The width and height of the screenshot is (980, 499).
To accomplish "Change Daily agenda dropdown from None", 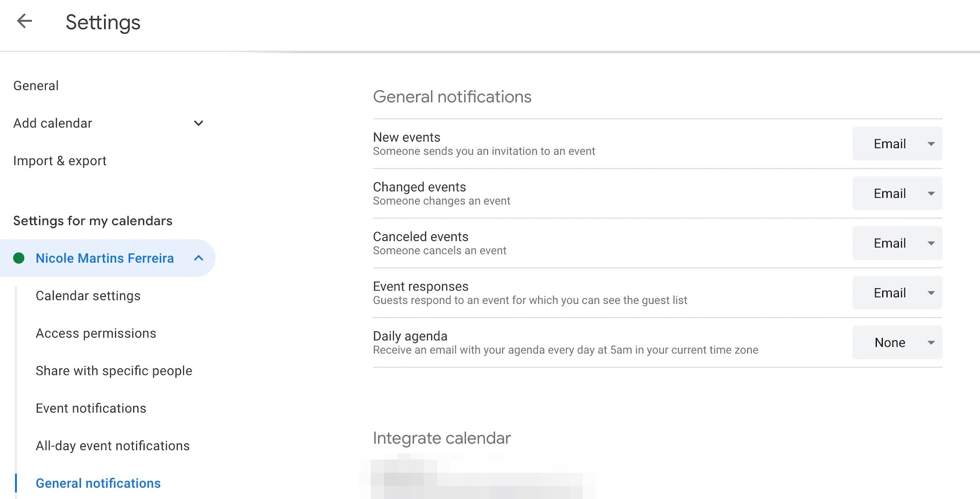I will [x=897, y=343].
